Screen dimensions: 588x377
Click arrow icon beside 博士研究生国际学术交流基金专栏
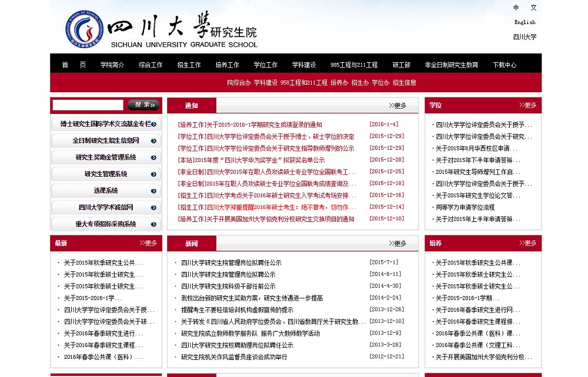pyautogui.click(x=153, y=124)
